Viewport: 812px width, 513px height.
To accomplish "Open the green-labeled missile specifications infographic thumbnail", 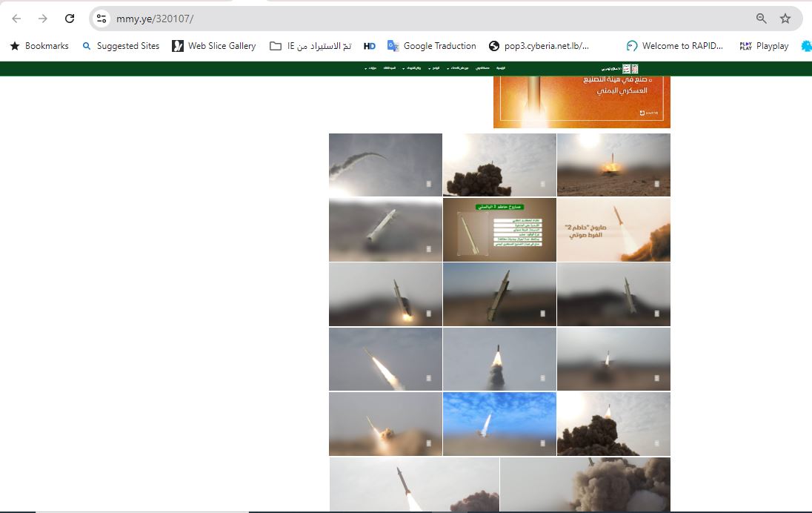I will (499, 229).
